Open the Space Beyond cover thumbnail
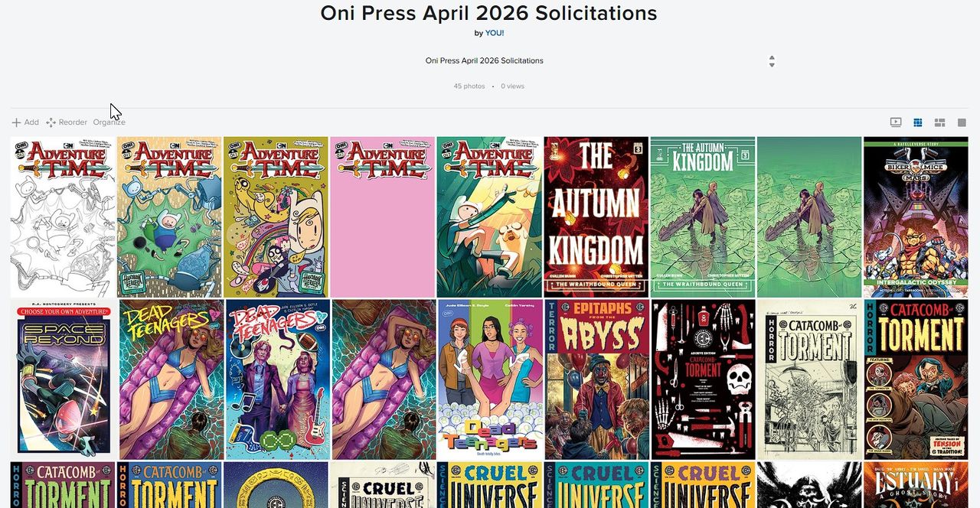Screen dimensions: 980x508 (64, 379)
